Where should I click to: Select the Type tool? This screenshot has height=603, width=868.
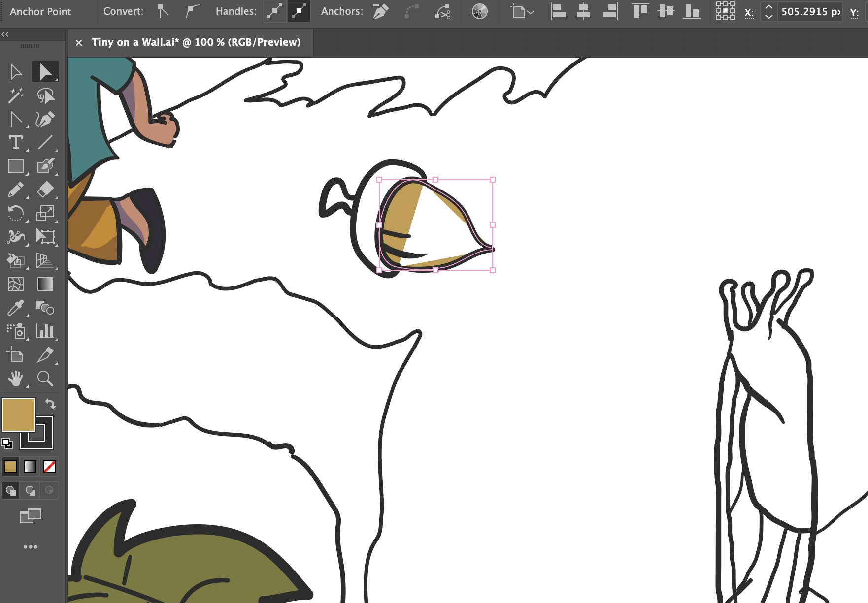(x=16, y=142)
